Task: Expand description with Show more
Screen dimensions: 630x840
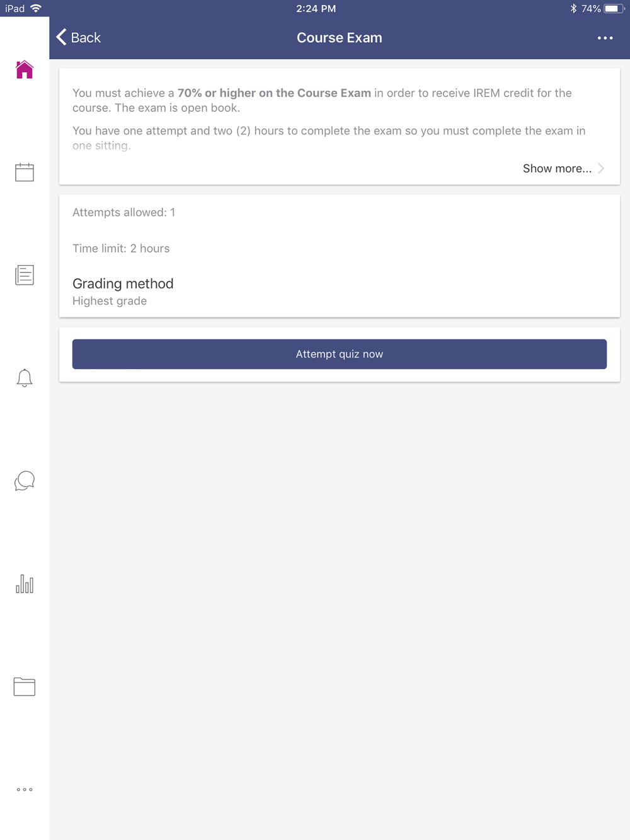Action: click(x=557, y=169)
